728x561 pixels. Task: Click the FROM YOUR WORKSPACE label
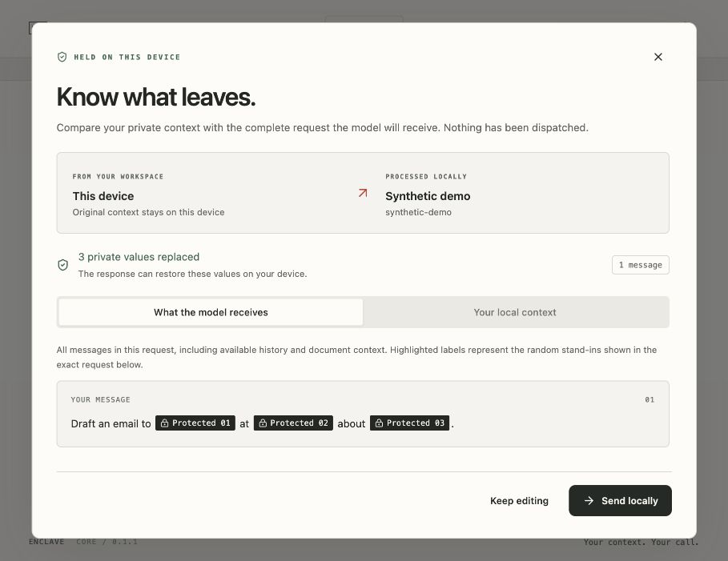[x=118, y=176]
